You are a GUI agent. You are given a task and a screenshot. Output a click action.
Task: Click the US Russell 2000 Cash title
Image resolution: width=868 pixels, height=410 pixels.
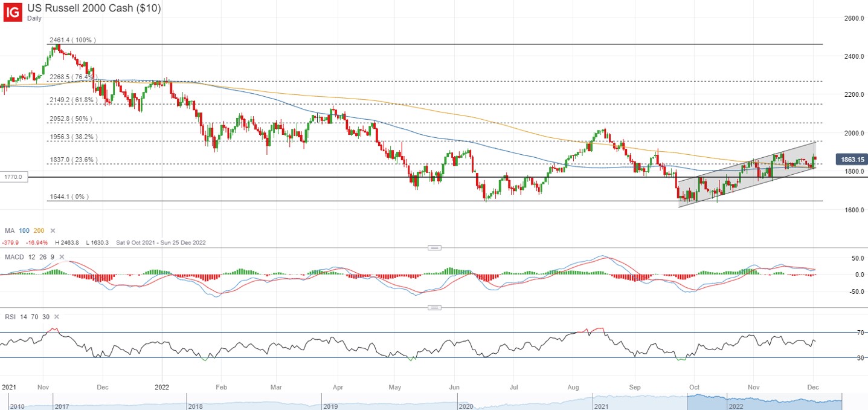tap(94, 7)
